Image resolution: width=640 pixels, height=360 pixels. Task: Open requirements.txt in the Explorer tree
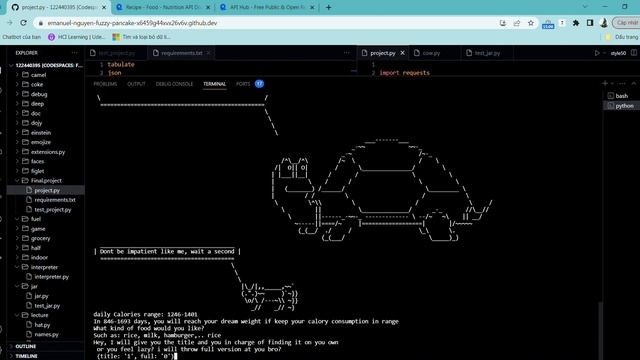click(x=46, y=200)
